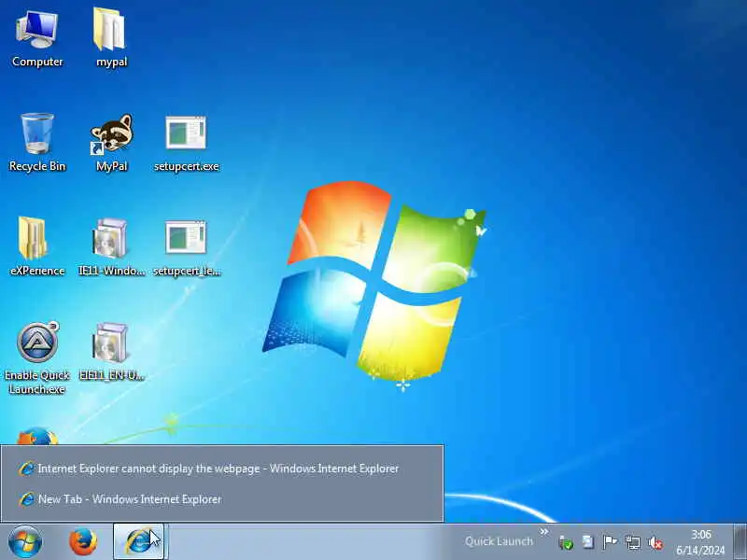
Task: Expand the Quick Launch chevron
Action: (x=543, y=531)
